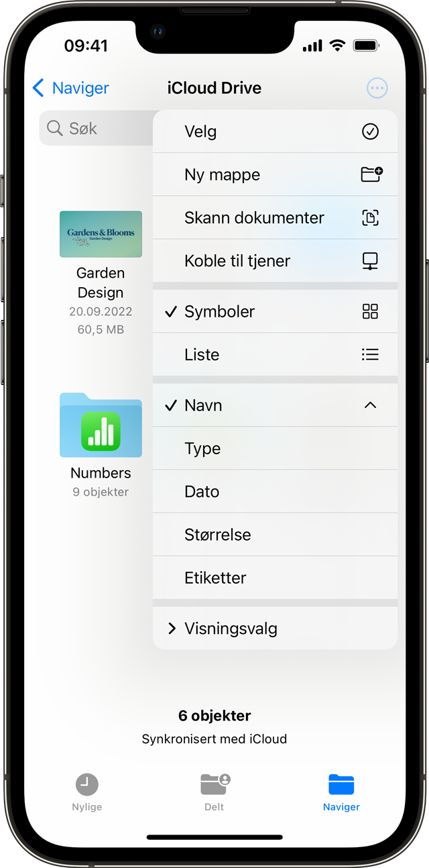Open the Nylige clock tab
The height and width of the screenshot is (868, 429).
(x=86, y=792)
